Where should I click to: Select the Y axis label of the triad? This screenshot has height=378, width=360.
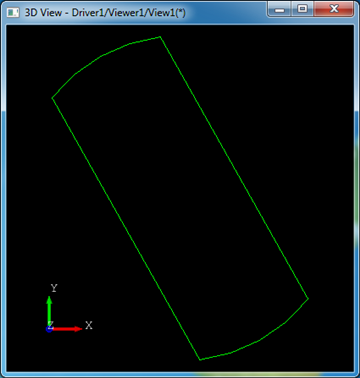(x=54, y=288)
